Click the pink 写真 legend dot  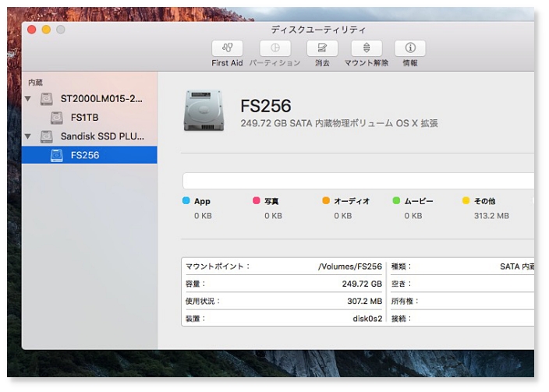click(256, 201)
